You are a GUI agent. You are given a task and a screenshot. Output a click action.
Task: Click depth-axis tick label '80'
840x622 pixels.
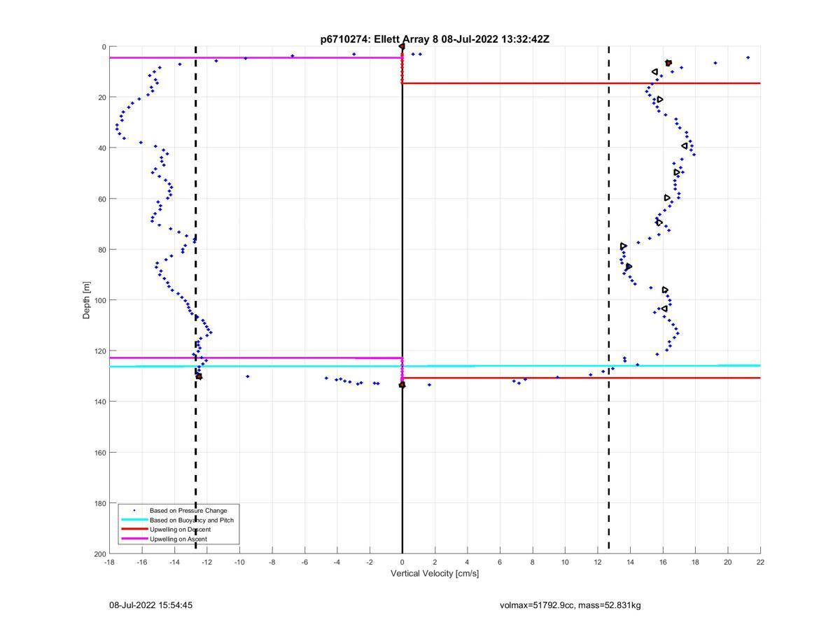tap(101, 250)
